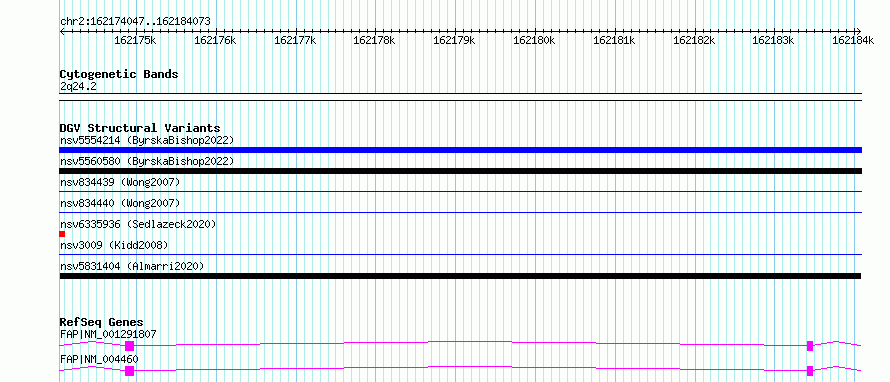Click the chr2:162174047..162184073 coordinate label
Screen dimensions: 890x382
[135, 22]
